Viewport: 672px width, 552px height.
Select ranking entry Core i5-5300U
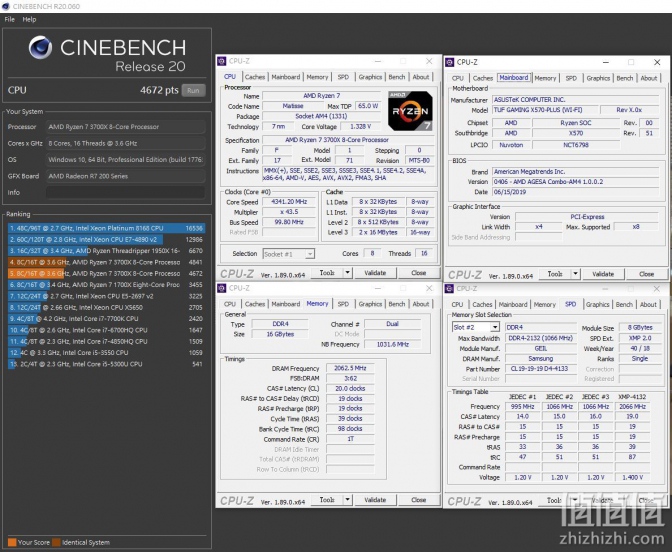106,364
